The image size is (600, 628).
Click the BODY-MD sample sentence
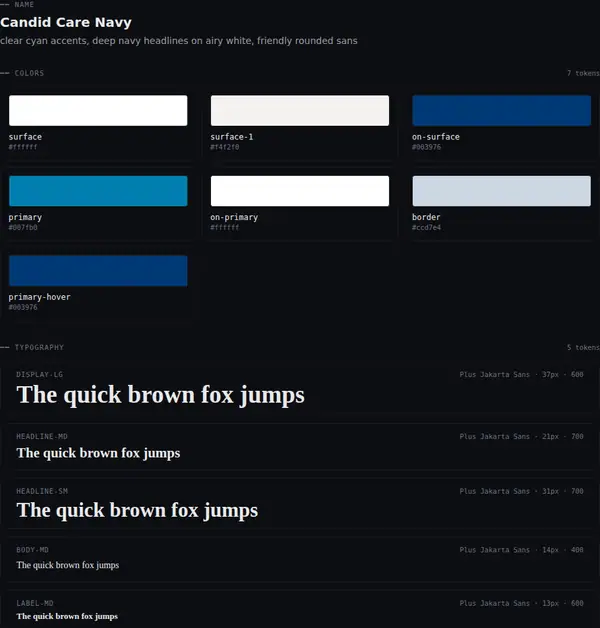68,565
